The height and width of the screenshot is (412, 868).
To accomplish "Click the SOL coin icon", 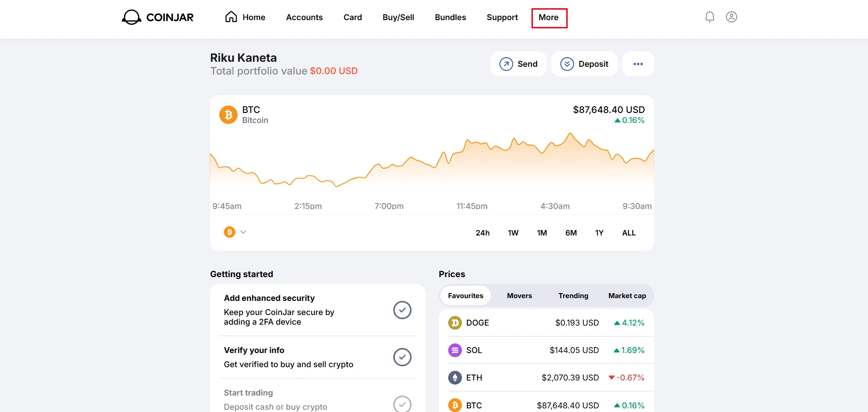I will coord(455,350).
